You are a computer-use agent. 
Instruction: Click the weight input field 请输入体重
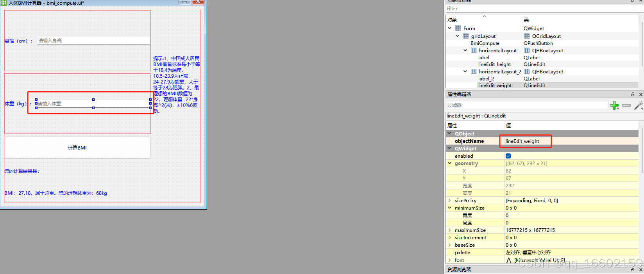[x=93, y=104]
